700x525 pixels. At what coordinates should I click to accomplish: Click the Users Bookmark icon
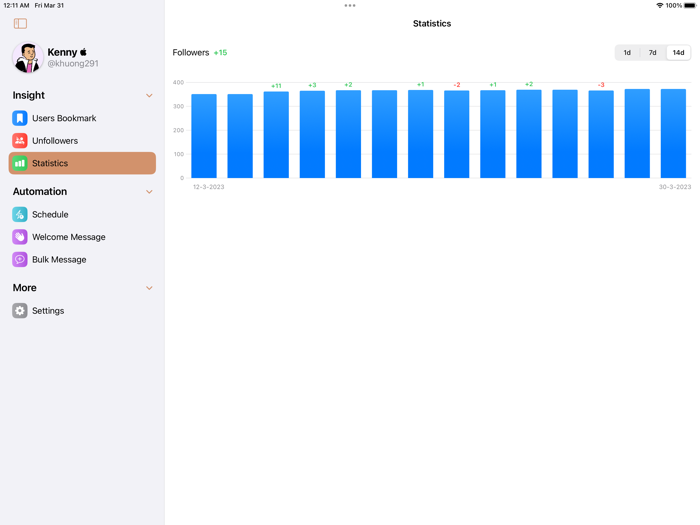pos(20,118)
